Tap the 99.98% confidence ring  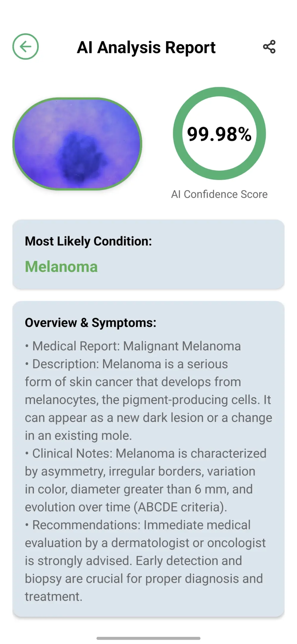[x=219, y=133]
